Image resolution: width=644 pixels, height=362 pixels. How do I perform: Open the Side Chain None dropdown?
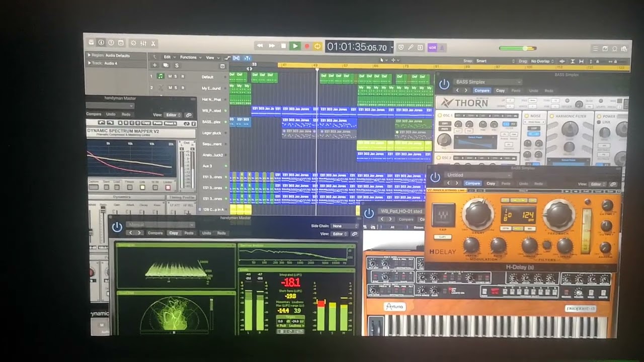click(x=346, y=226)
